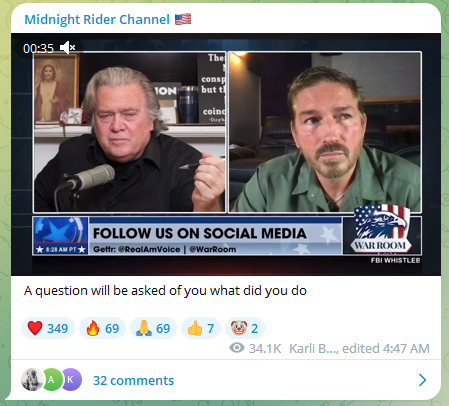
Task: Click the post caption text
Action: coord(165,291)
